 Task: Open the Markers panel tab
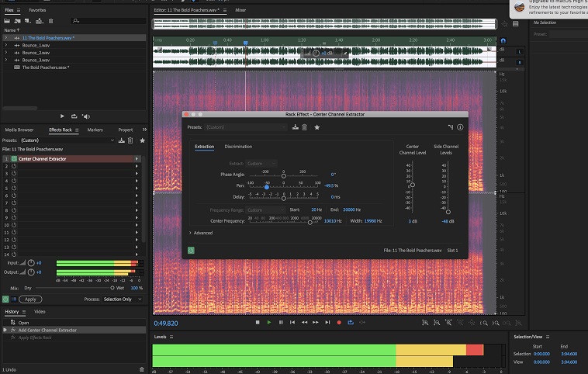point(95,130)
